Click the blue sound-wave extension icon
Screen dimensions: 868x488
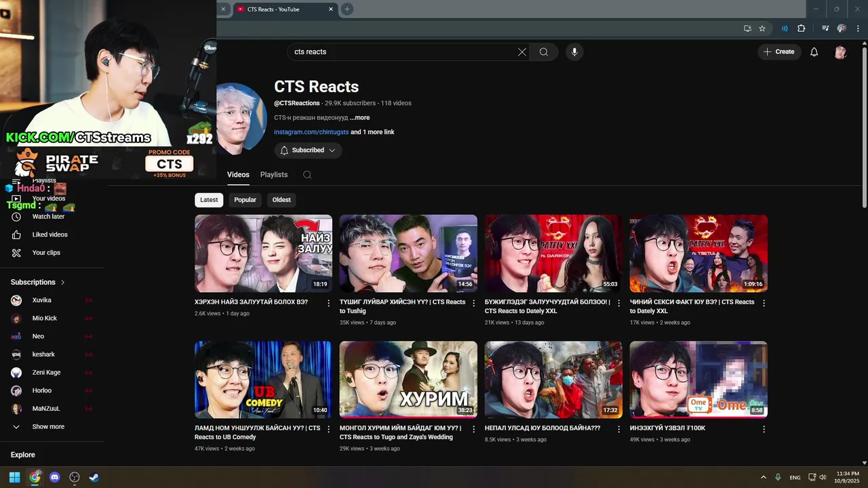(785, 28)
